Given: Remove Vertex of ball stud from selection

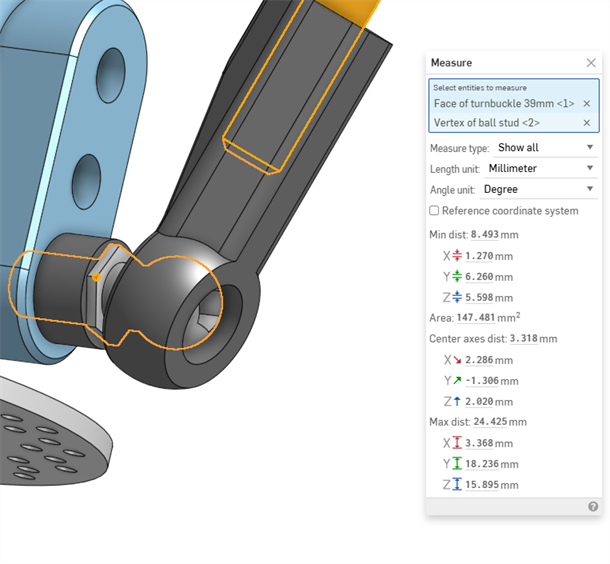Looking at the screenshot, I should [586, 123].
